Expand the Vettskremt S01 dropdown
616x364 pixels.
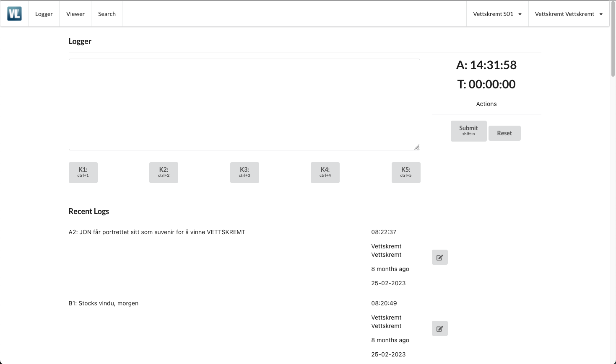497,14
